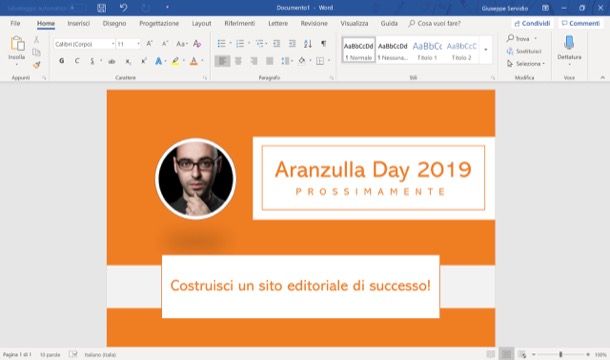Adjust the zoom slider handle
Screen dimensions: 610x360
[561, 355]
